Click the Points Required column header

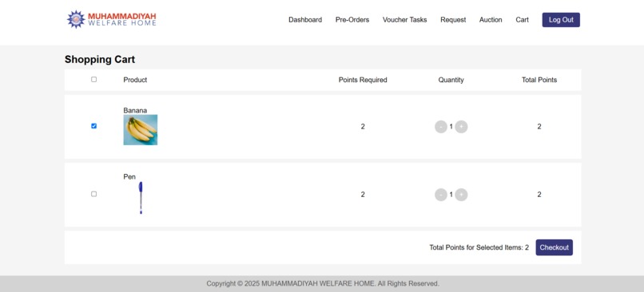click(363, 80)
